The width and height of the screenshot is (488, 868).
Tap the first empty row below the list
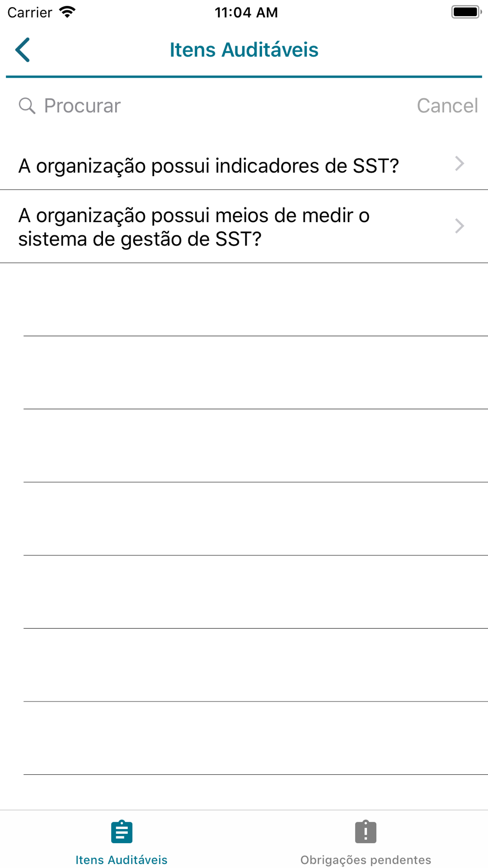tap(244, 299)
